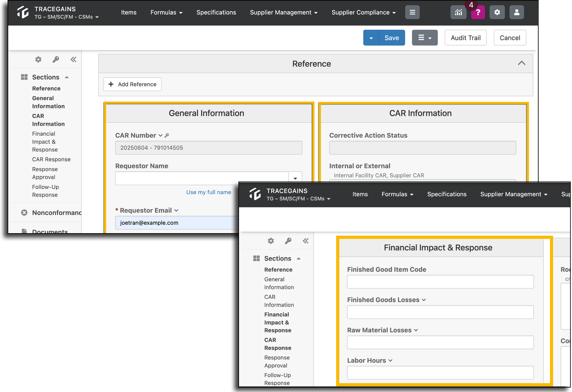572x392 pixels.
Task: Open the Supplier Compliance menu
Action: click(364, 12)
